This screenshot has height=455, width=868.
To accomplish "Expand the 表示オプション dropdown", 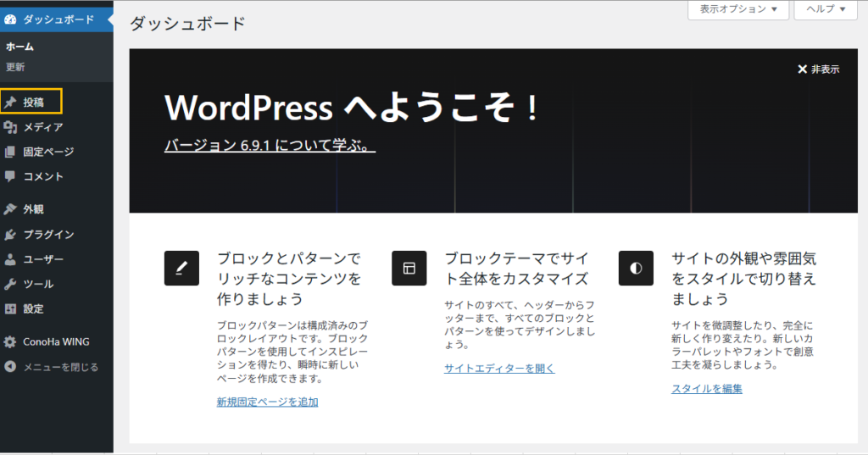I will click(x=738, y=9).
